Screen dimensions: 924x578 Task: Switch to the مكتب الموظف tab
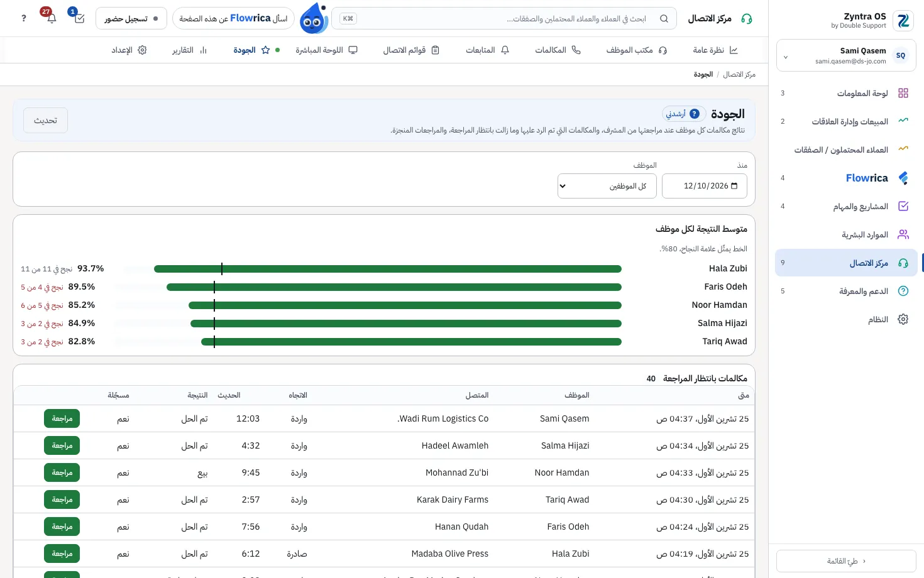tap(636, 50)
